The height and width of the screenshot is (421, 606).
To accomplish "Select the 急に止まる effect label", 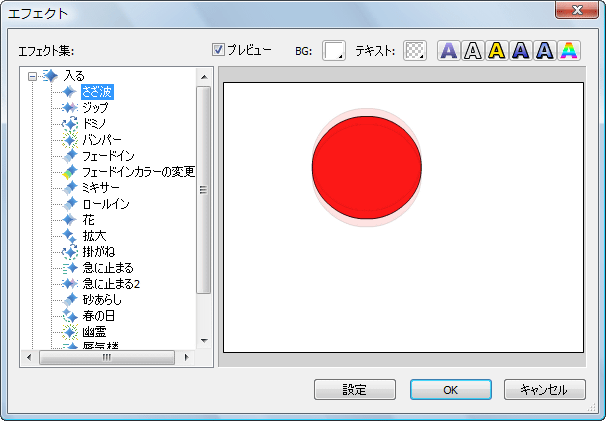I will click(108, 268).
